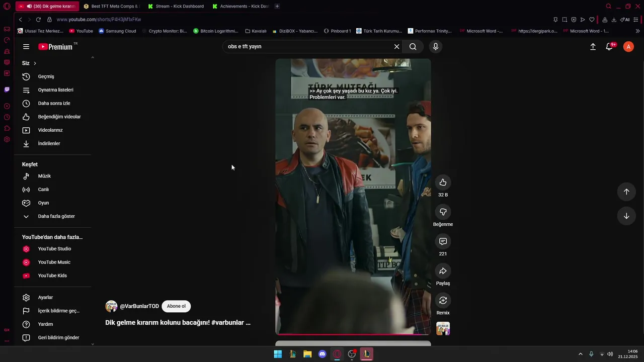Select the 'Dik gelme kırarım' YouTube tab
This screenshot has width=644, height=362.
(x=47, y=6)
